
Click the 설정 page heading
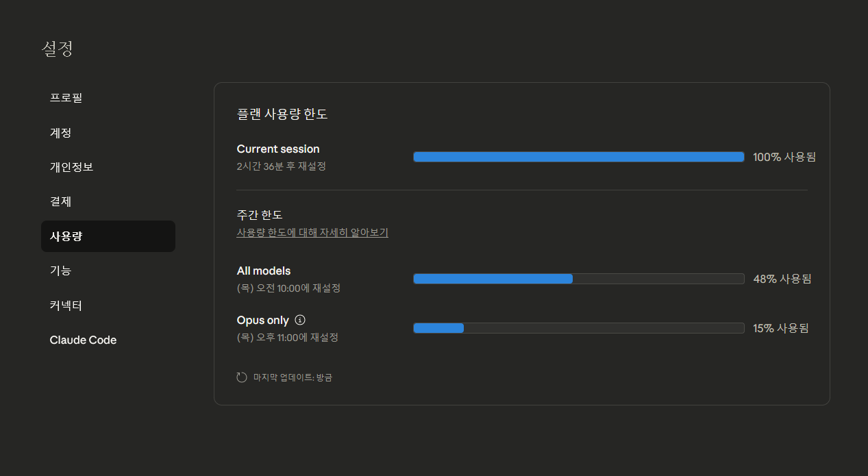tap(58, 49)
